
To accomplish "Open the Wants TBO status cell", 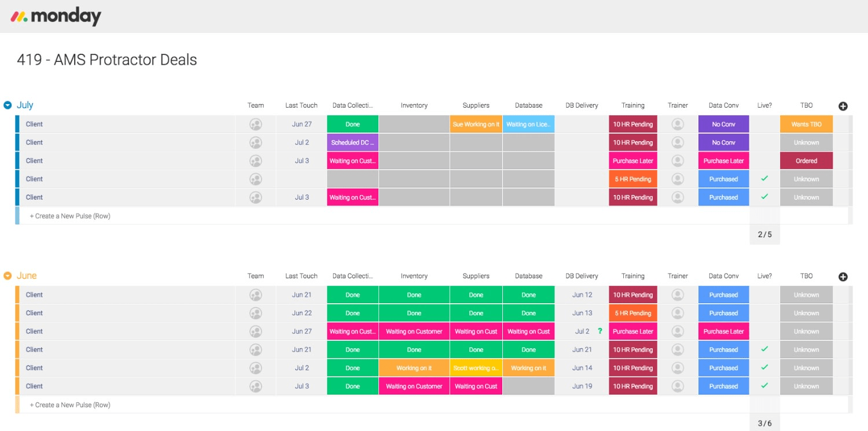I will coord(806,124).
